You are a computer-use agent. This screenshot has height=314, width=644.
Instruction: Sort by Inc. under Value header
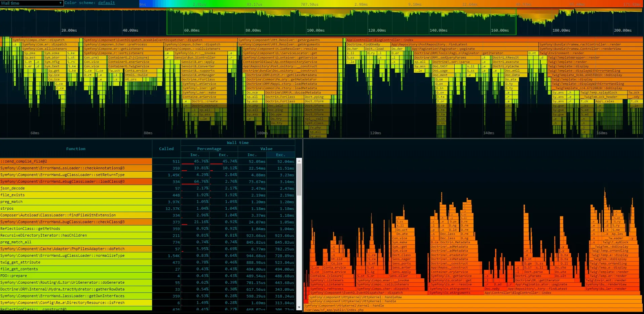click(x=252, y=155)
